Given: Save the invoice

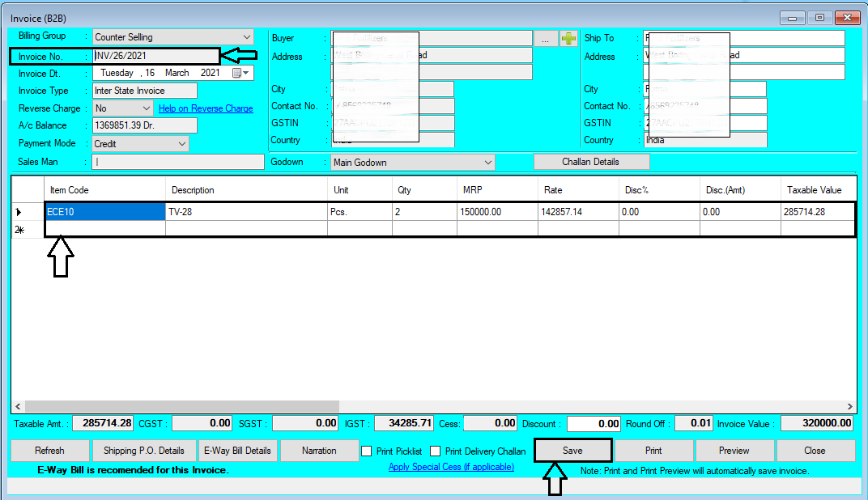Looking at the screenshot, I should pos(572,451).
